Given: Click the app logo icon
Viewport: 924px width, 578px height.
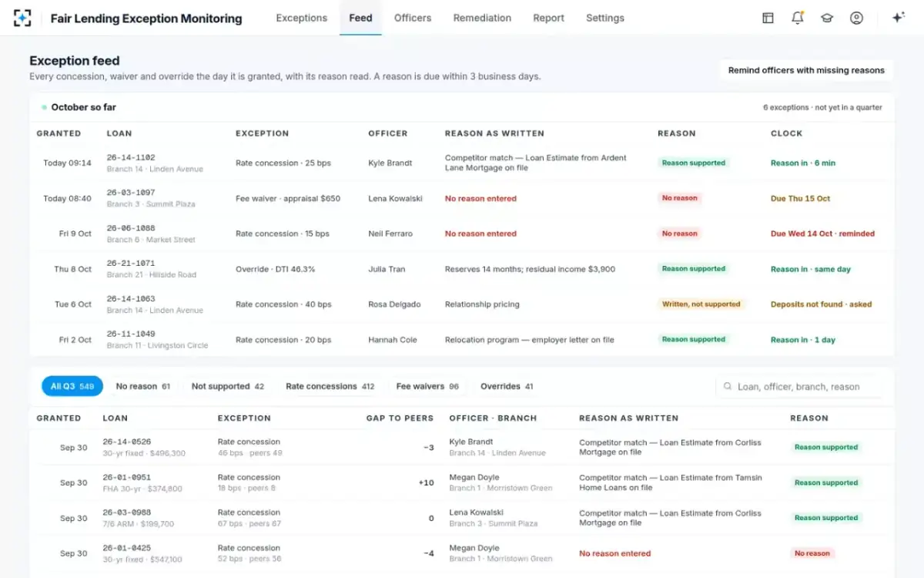Looking at the screenshot, I should click(22, 18).
